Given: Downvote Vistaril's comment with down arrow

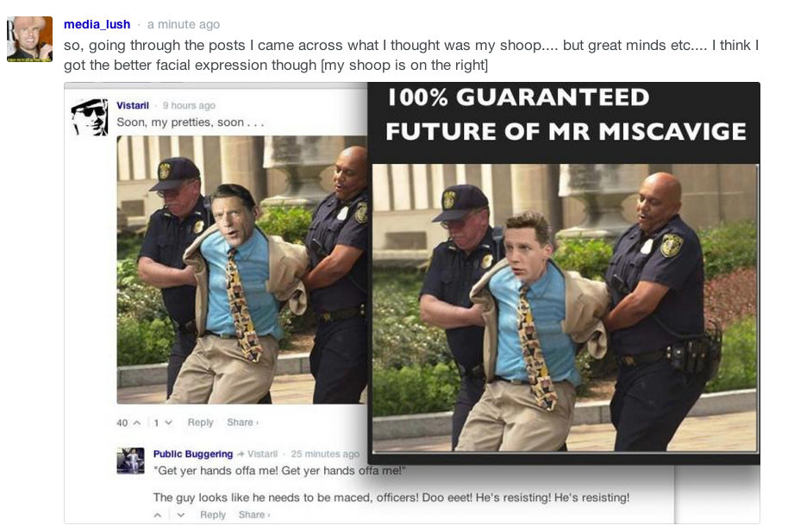Looking at the screenshot, I should pyautogui.click(x=168, y=422).
